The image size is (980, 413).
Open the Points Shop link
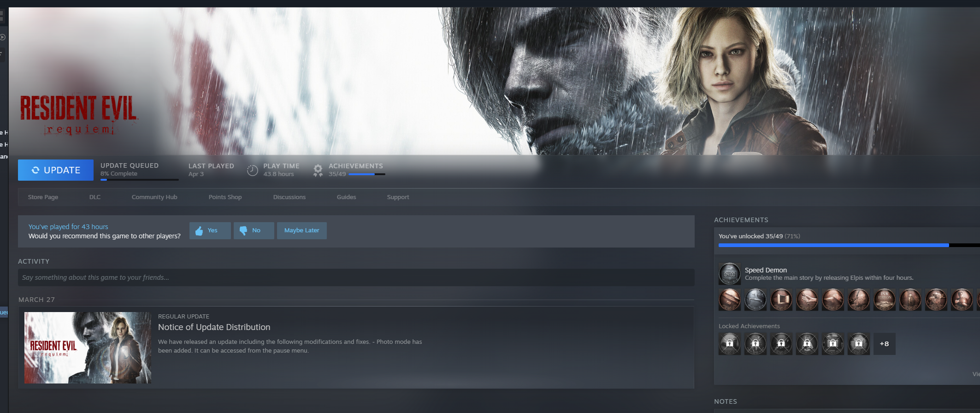click(x=225, y=197)
